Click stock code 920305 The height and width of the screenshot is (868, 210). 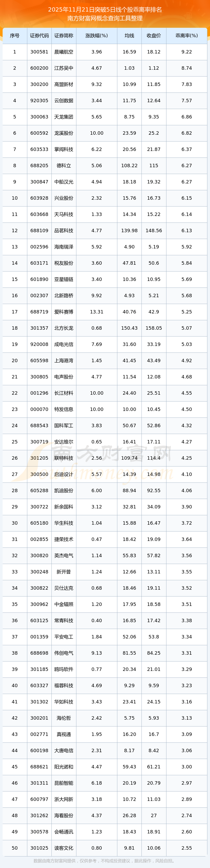coord(39,100)
